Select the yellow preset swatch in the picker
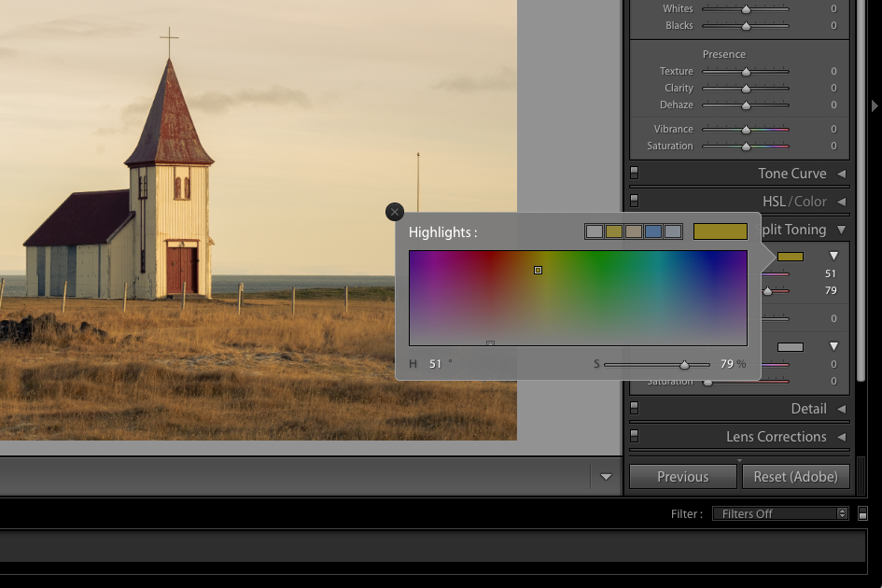 click(613, 231)
